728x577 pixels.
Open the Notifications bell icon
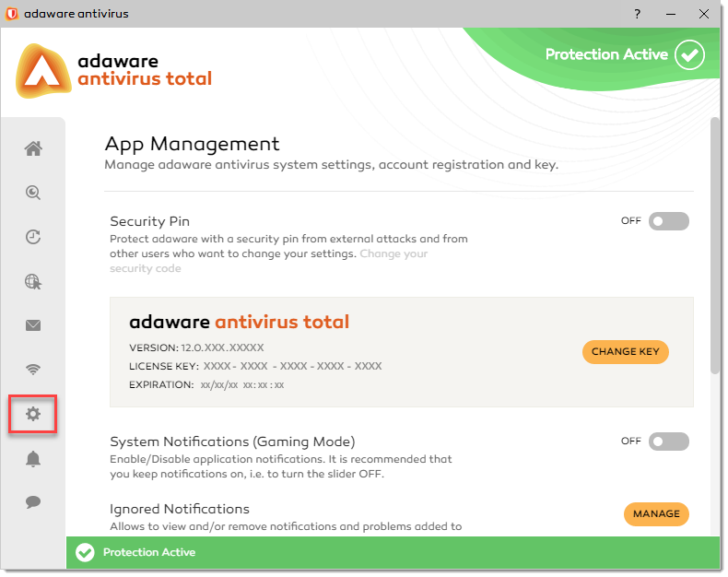pos(33,459)
